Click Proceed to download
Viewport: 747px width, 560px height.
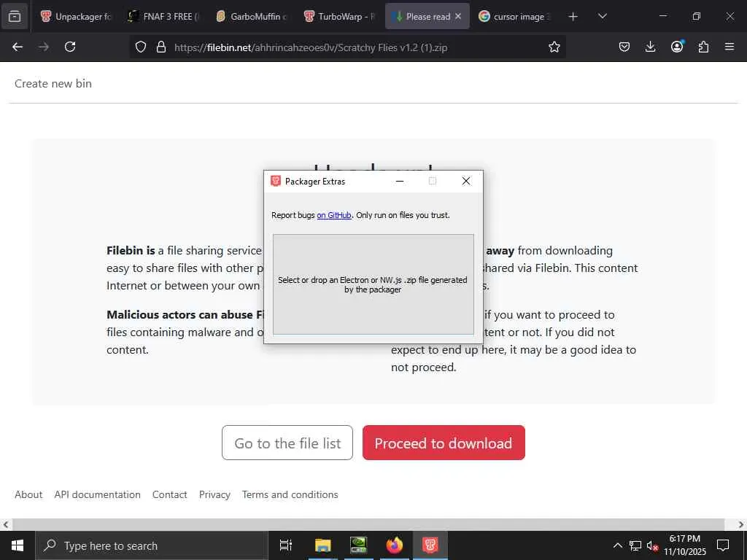tap(444, 443)
